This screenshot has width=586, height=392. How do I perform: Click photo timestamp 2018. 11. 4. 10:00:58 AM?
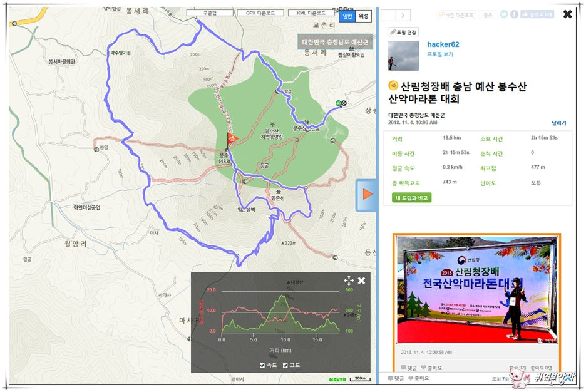[x=426, y=352]
